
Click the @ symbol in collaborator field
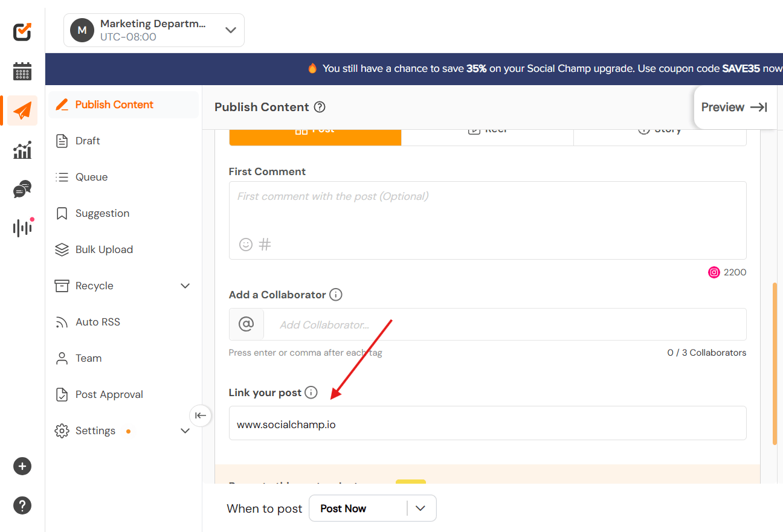246,324
